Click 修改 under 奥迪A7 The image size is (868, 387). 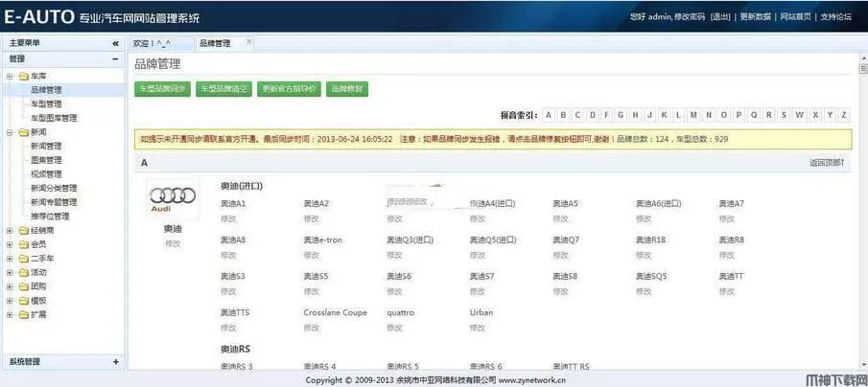[x=727, y=219]
